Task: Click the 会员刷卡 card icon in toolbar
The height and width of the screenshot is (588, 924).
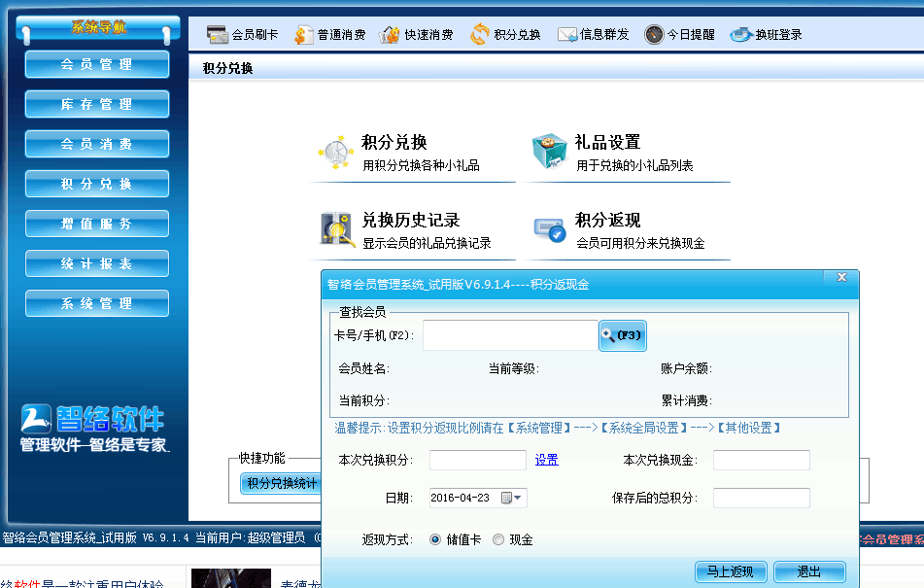Action: tap(218, 35)
